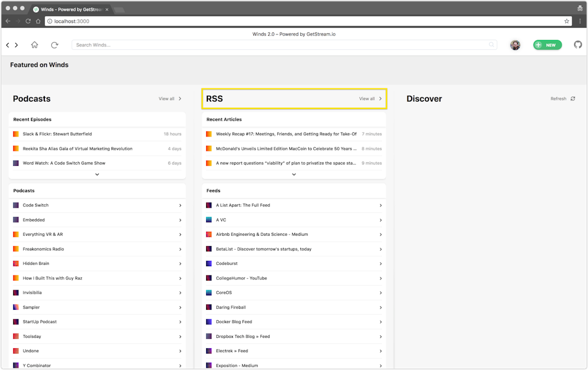The width and height of the screenshot is (588, 370).
Task: Expand the Recent Articles list
Action: coord(294,174)
